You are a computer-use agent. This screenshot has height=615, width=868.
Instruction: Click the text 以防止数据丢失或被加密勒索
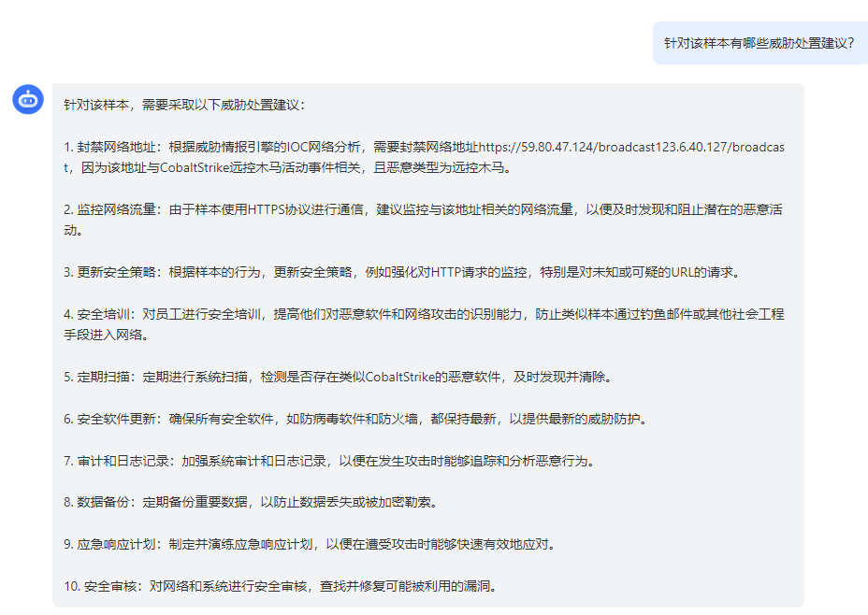click(345, 502)
